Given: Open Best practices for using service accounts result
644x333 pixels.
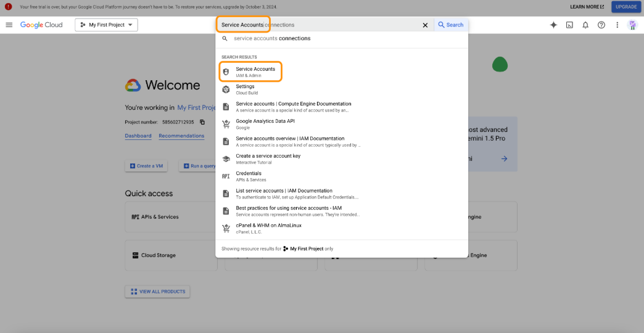Looking at the screenshot, I should (342, 211).
